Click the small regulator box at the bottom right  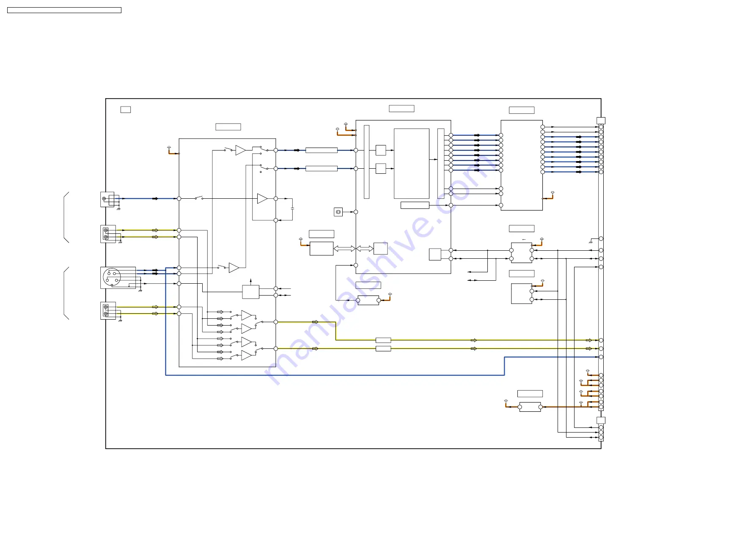point(530,407)
